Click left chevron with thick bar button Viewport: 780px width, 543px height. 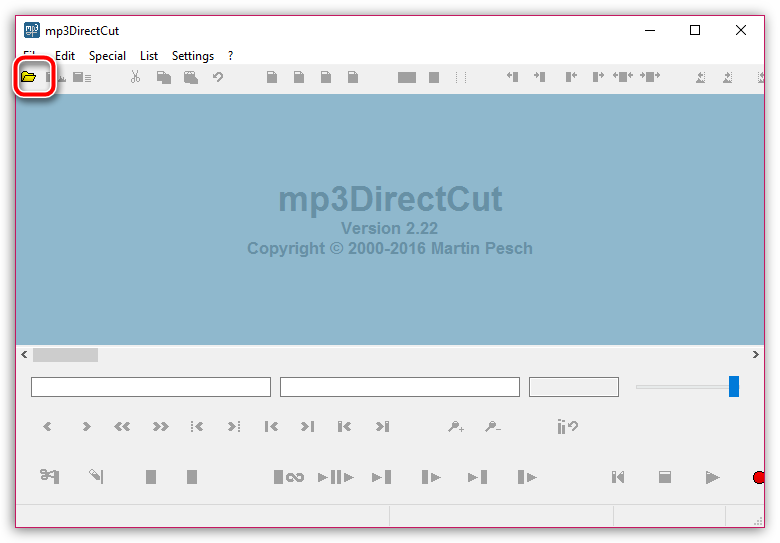click(x=344, y=426)
